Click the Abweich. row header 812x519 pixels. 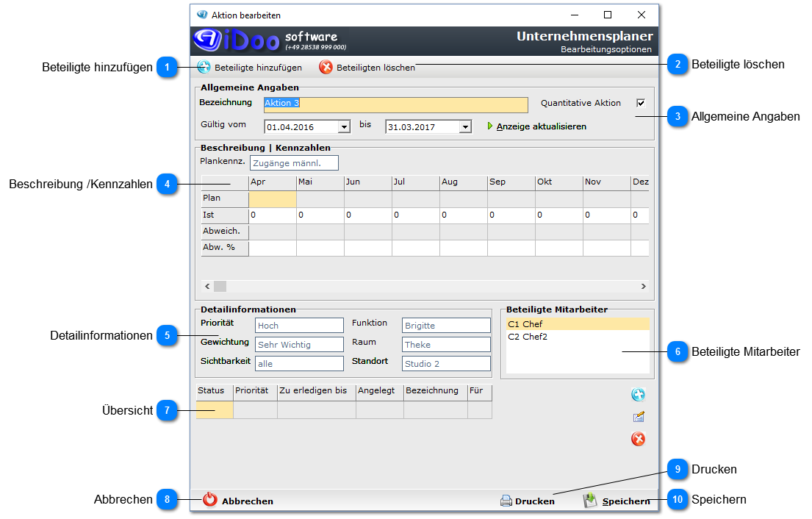pos(225,232)
